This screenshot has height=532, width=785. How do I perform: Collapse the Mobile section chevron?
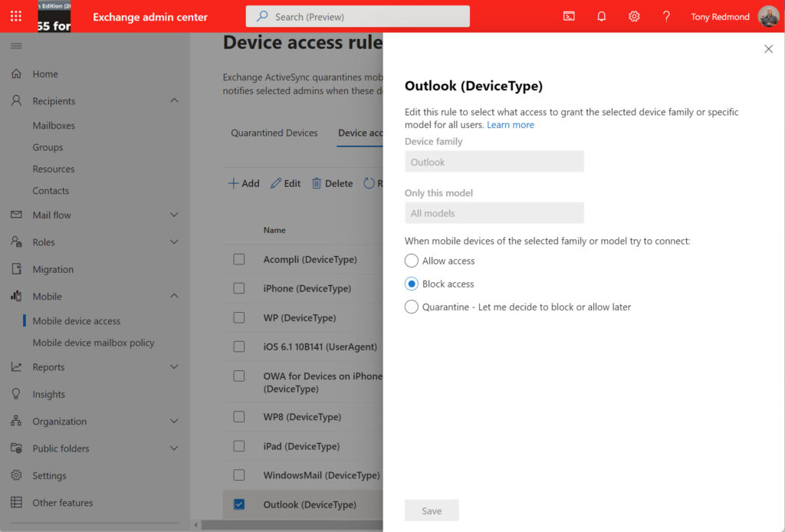[x=174, y=296]
